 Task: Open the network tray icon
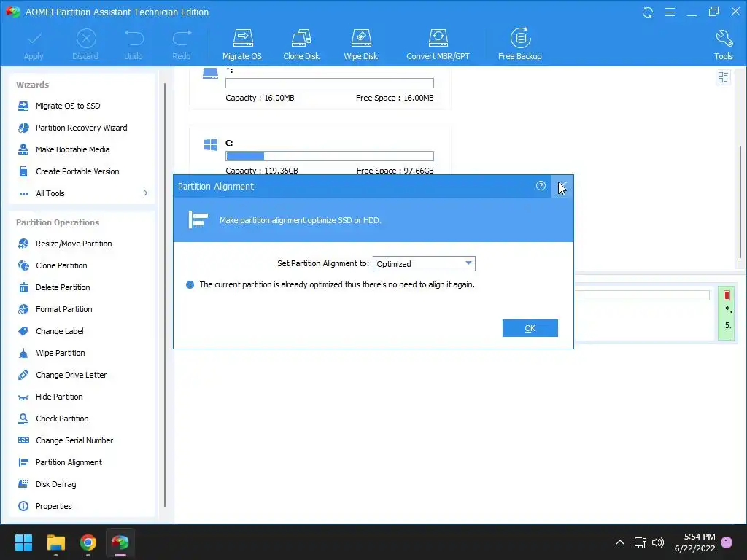(640, 542)
